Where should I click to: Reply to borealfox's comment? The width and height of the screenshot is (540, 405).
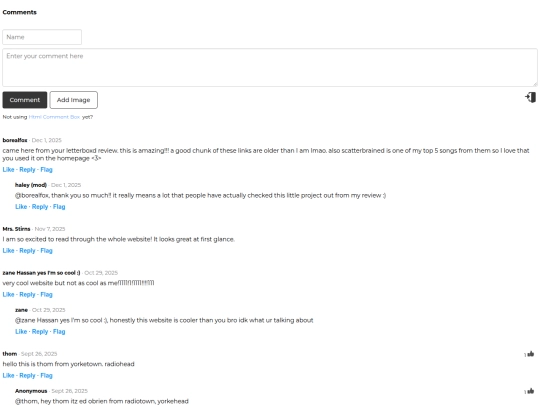click(x=27, y=169)
